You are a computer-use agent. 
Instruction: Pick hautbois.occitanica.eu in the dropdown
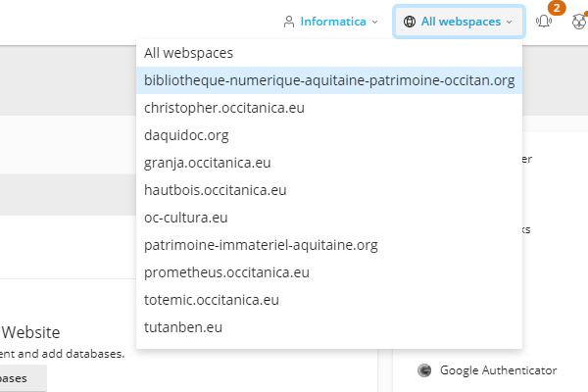click(x=215, y=190)
